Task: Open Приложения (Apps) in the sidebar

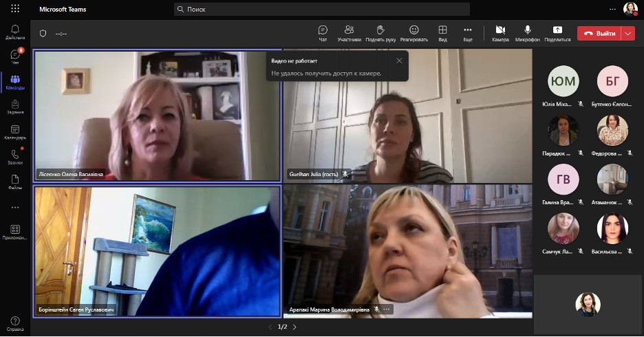Action: 15,232
